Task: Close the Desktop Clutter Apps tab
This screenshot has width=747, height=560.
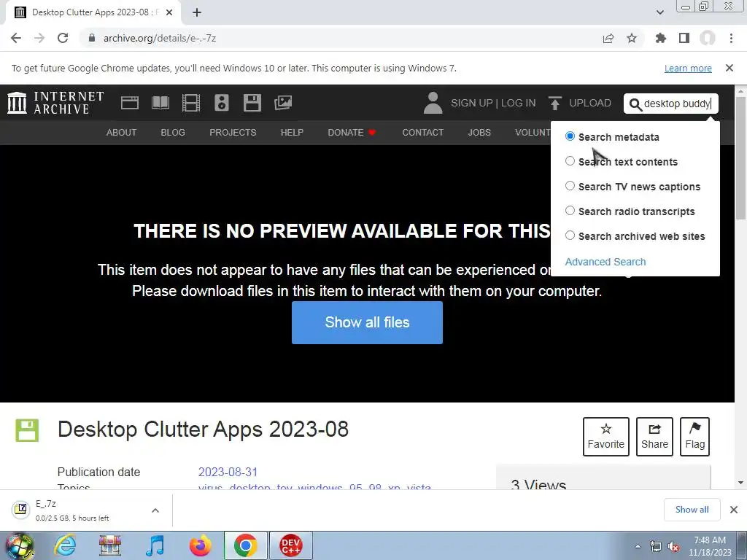Action: 169,13
